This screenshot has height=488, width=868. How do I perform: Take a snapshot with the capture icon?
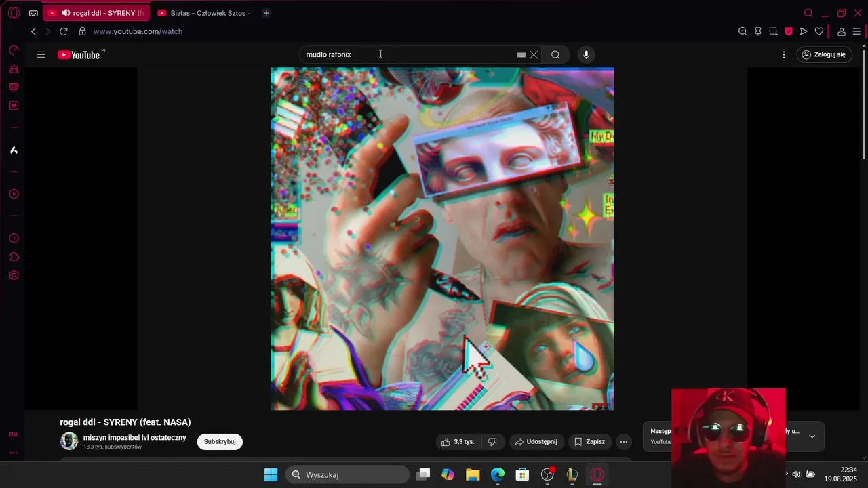pos(773,31)
